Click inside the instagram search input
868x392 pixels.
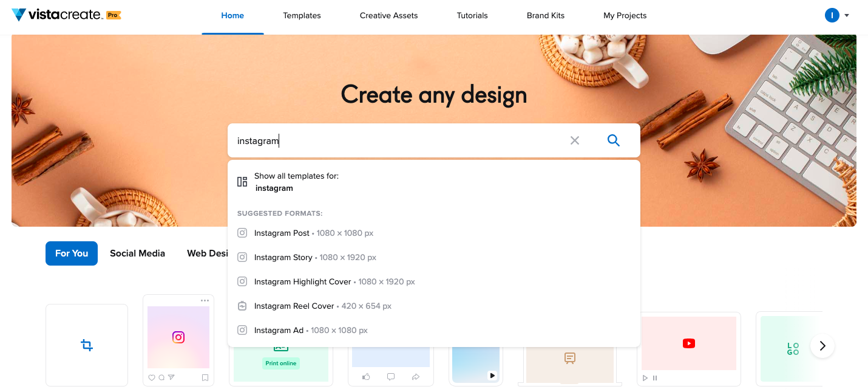[395, 141]
